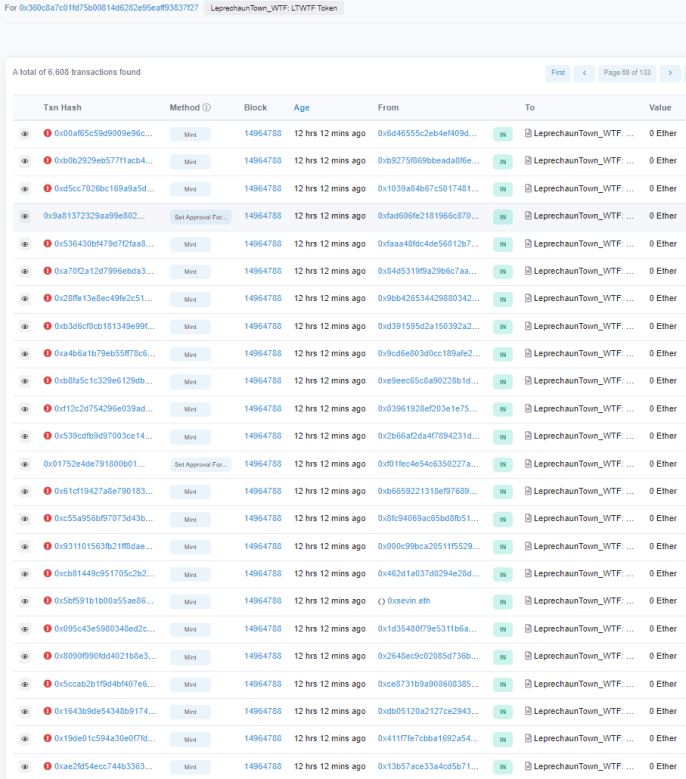Click eye icon beside 0x9a81372329aa99e802

(x=24, y=216)
